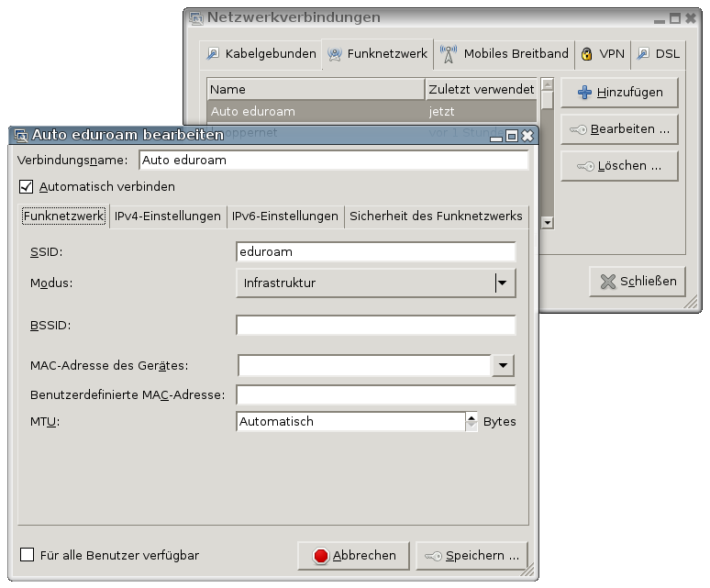The height and width of the screenshot is (588, 710).
Task: Sort by Zuletzt verwendet column header
Action: click(x=482, y=89)
